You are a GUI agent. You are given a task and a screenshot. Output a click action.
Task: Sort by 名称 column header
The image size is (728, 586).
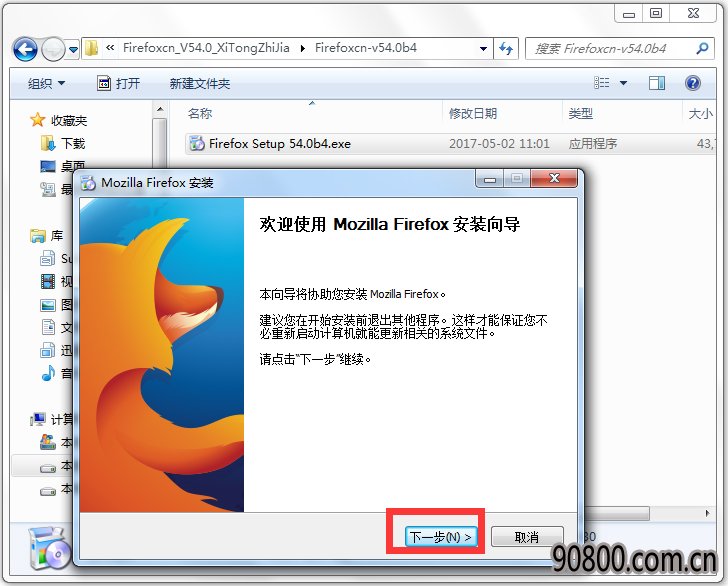200,113
